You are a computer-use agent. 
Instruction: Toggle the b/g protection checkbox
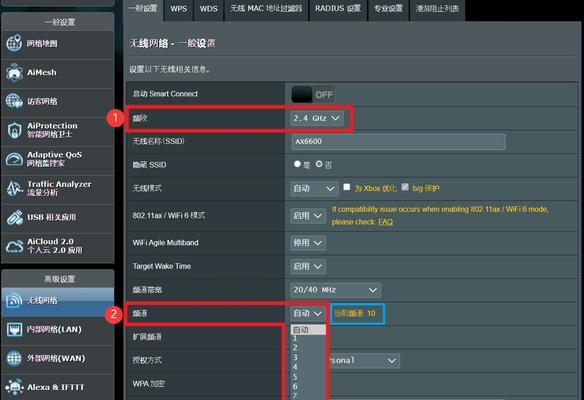click(x=405, y=187)
